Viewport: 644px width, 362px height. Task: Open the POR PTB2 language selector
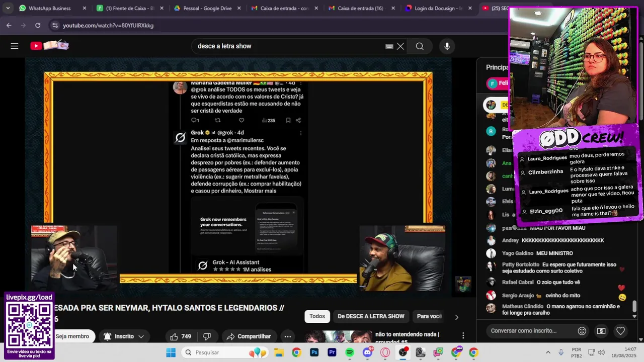(577, 352)
